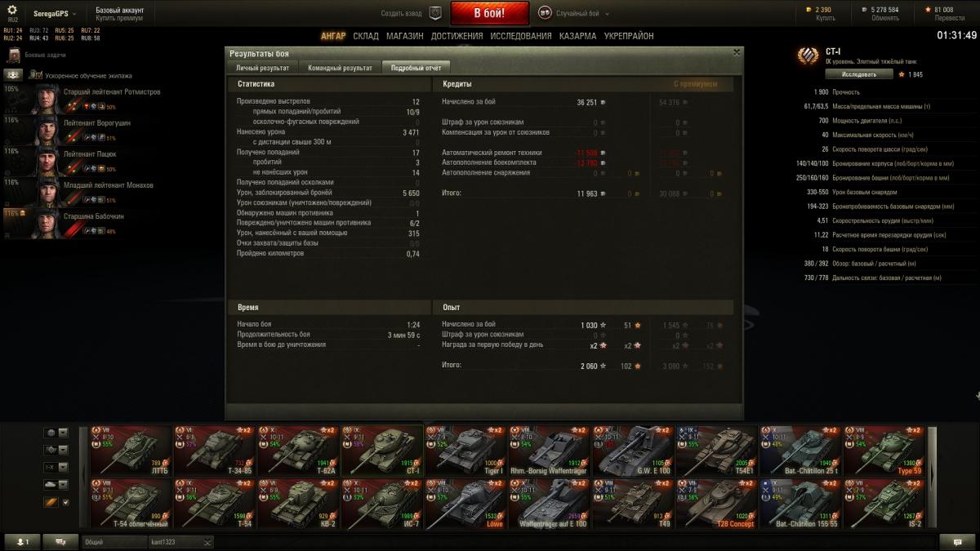Open the КАЗАРМА menu
Screen dimensions: 980x551
(x=578, y=36)
